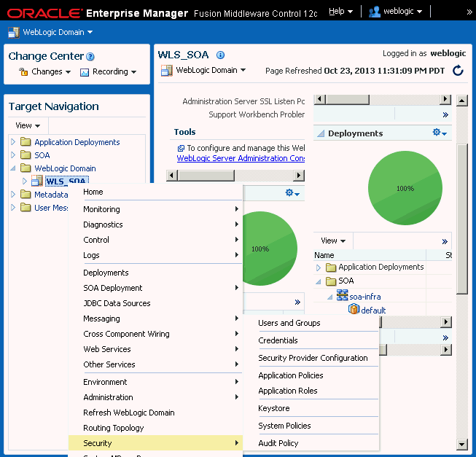Click the Change Center help icon
Viewport: 476px width, 457px height.
pyautogui.click(x=90, y=57)
